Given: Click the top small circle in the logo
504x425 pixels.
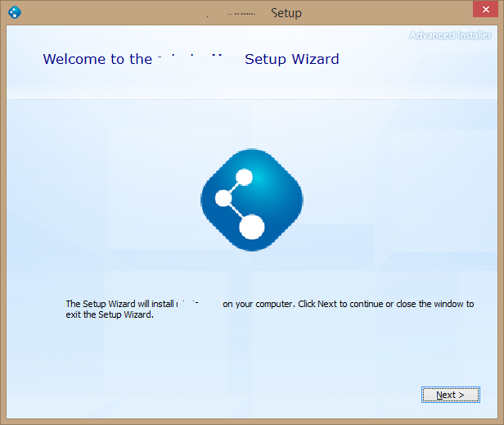Looking at the screenshot, I should click(x=244, y=175).
